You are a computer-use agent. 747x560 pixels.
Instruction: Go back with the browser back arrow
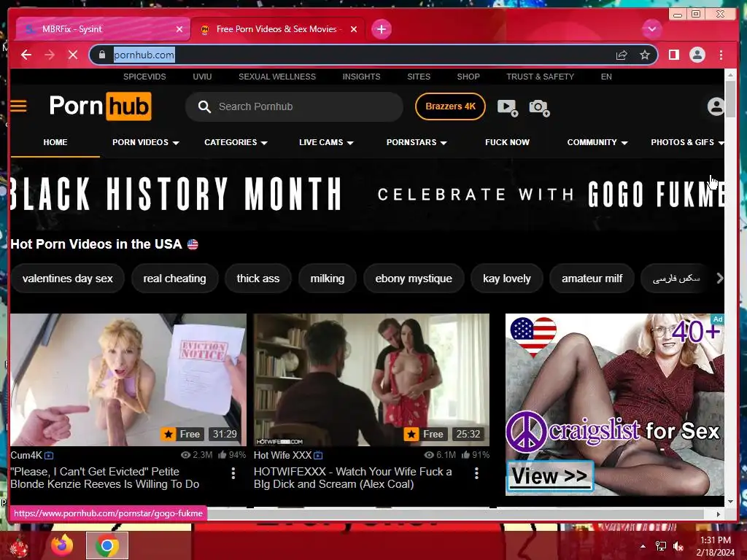click(x=26, y=55)
